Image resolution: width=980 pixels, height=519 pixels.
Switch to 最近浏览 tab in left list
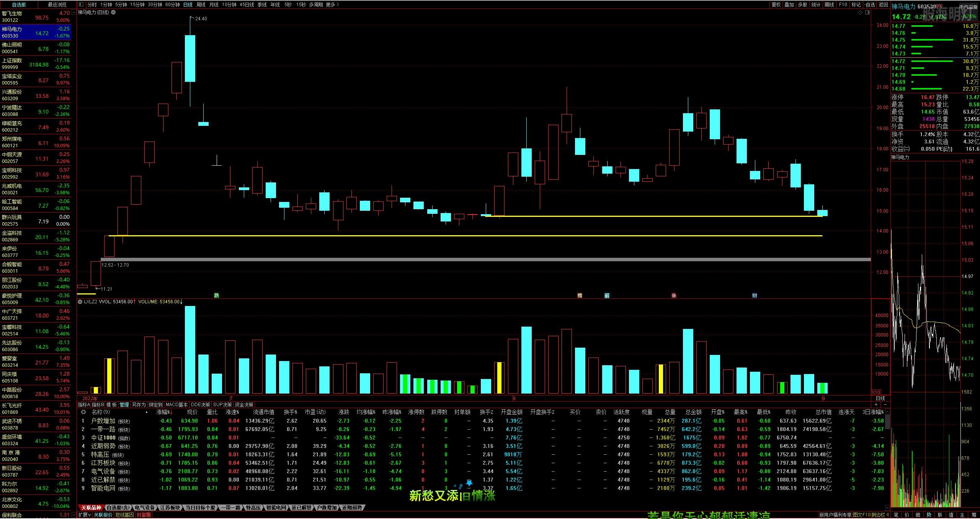(57, 5)
